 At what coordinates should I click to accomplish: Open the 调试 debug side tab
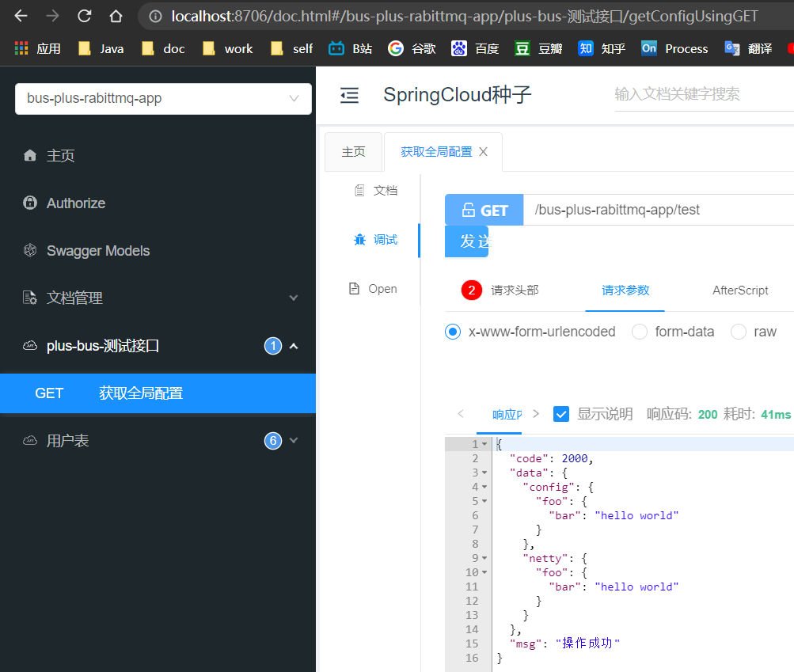[x=376, y=240]
